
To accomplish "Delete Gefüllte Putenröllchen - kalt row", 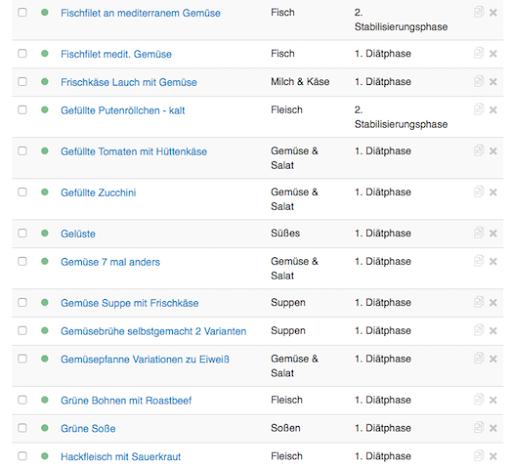I will click(x=493, y=110).
